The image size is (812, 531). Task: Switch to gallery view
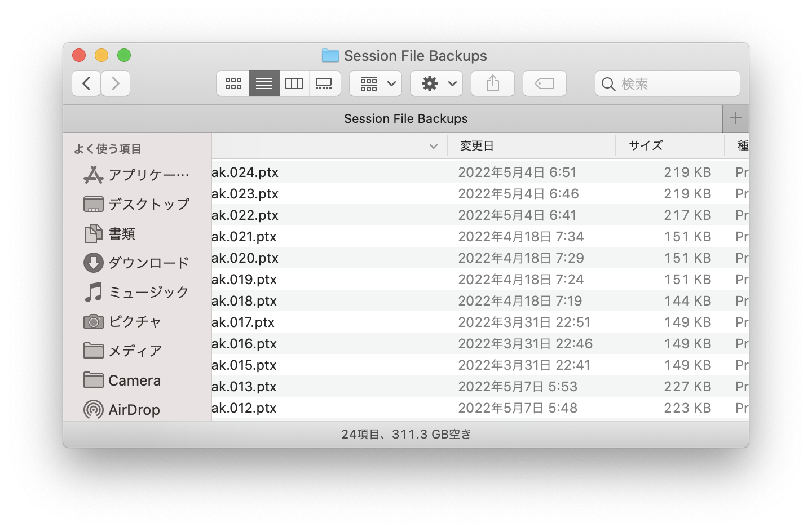pos(324,83)
